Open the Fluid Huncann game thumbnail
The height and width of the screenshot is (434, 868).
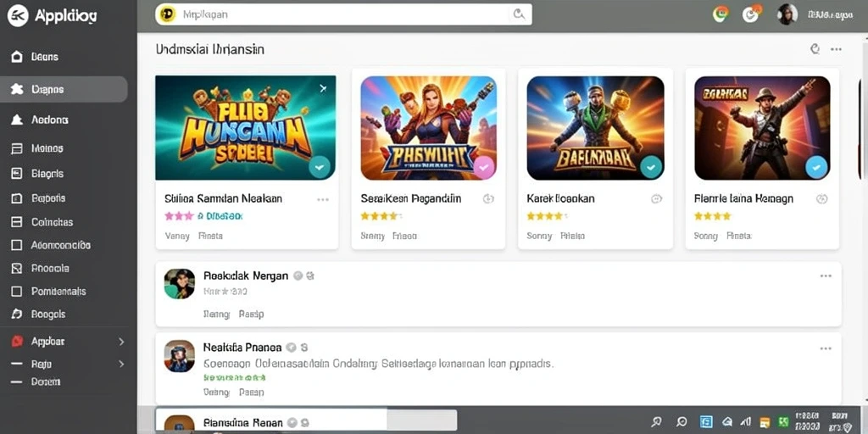coord(245,128)
